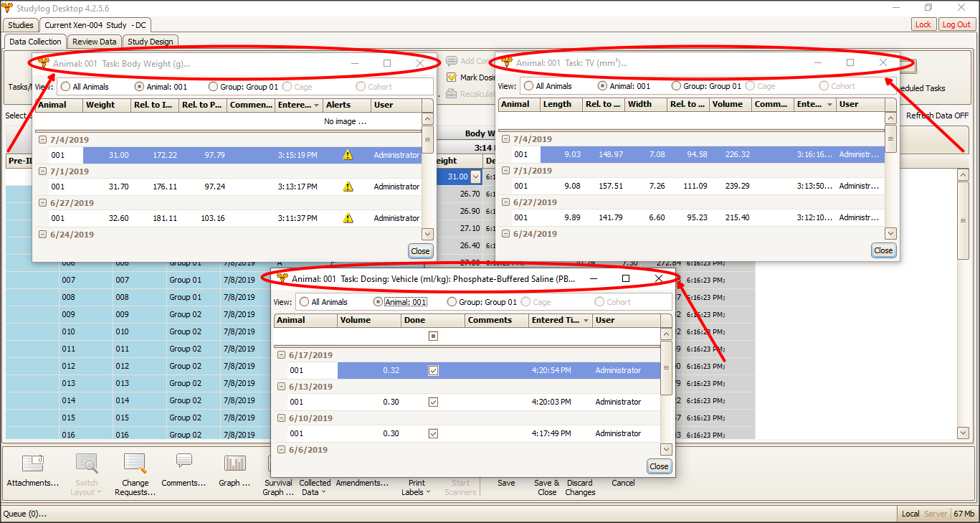Close the Dosing window with Close button
The width and height of the screenshot is (980, 523).
pos(659,466)
